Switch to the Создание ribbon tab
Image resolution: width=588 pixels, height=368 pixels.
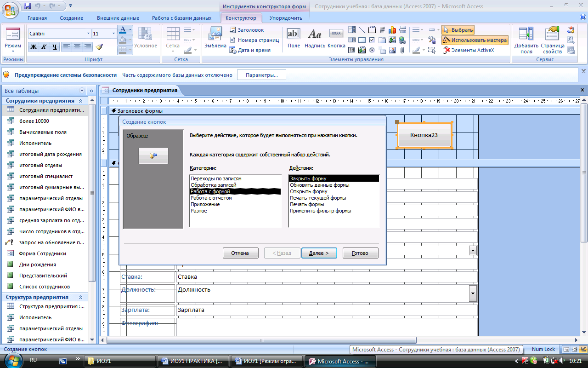coord(71,18)
